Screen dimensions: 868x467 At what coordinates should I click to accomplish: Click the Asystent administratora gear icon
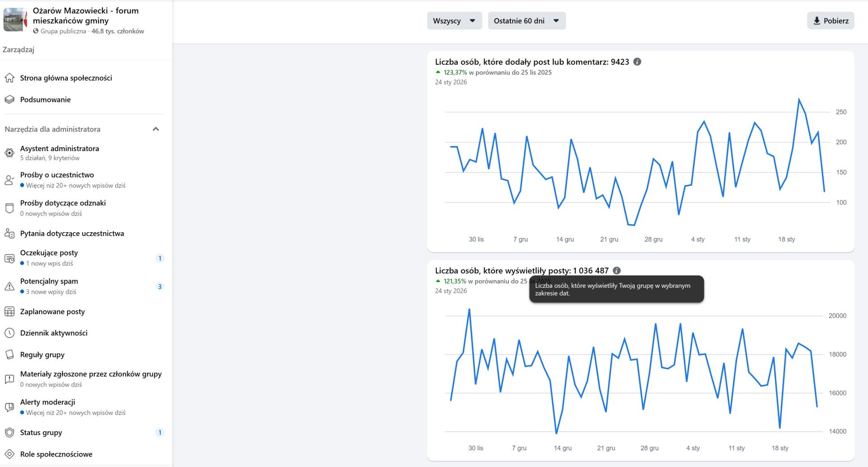9,153
